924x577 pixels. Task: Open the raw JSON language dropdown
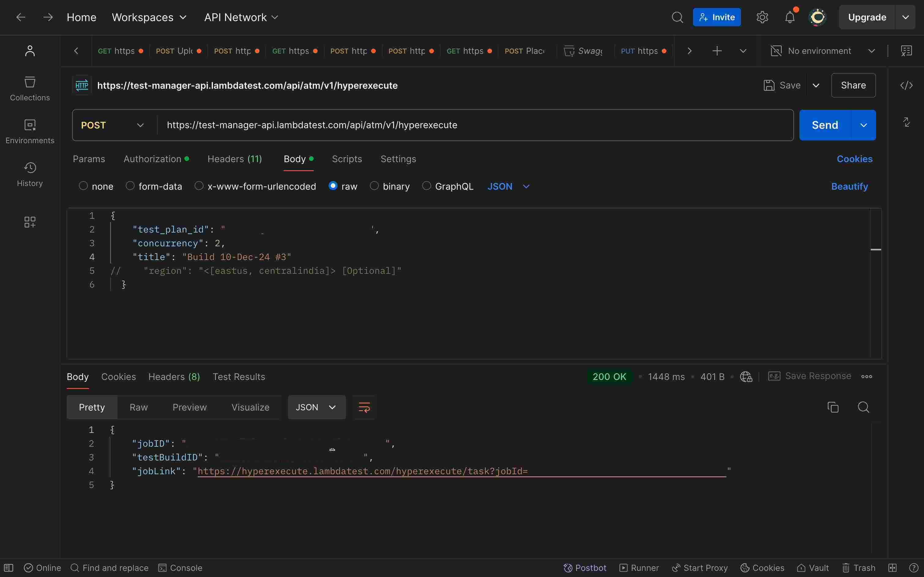tap(509, 186)
